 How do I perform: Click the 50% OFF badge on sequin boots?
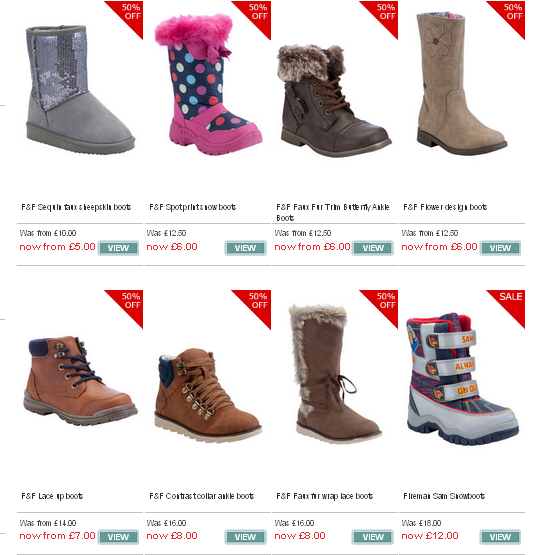tap(128, 14)
